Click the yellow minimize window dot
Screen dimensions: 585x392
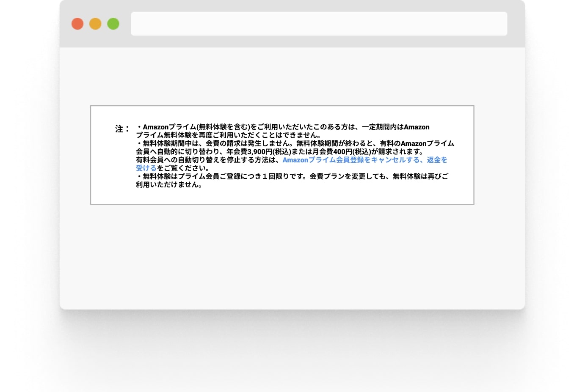[x=95, y=24]
